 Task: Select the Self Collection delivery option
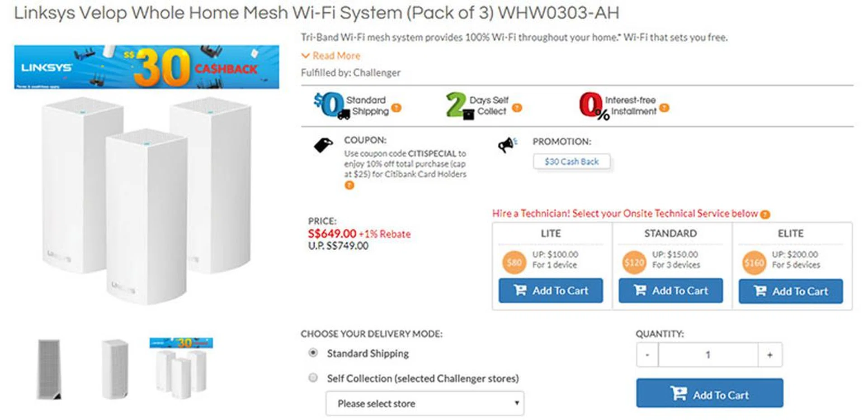(x=313, y=377)
